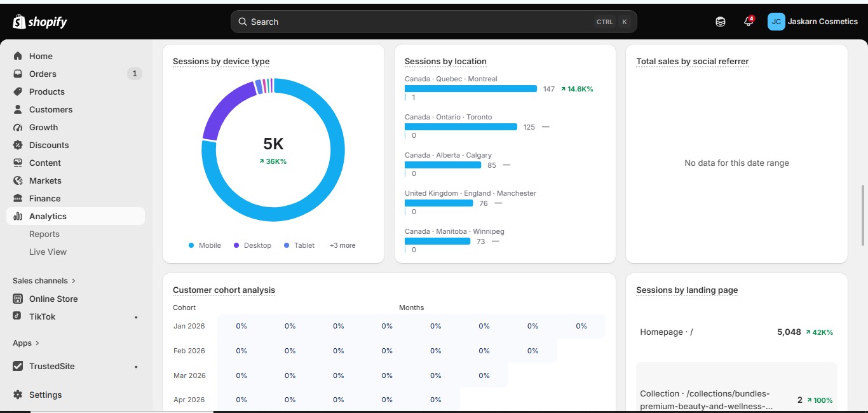Image resolution: width=868 pixels, height=413 pixels.
Task: Click the 5K donut chart total
Action: [x=273, y=144]
